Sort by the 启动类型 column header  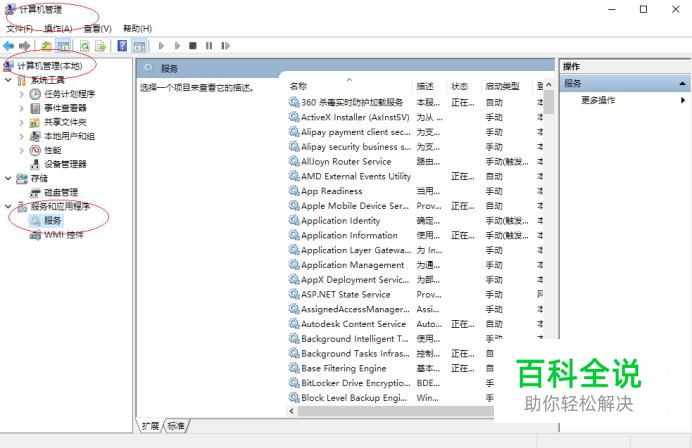tap(502, 86)
